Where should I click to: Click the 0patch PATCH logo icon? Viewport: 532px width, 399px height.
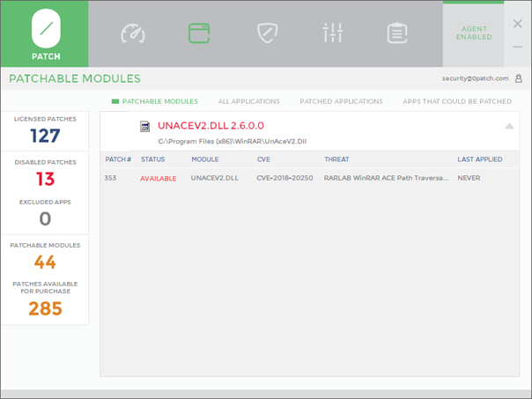[46, 34]
